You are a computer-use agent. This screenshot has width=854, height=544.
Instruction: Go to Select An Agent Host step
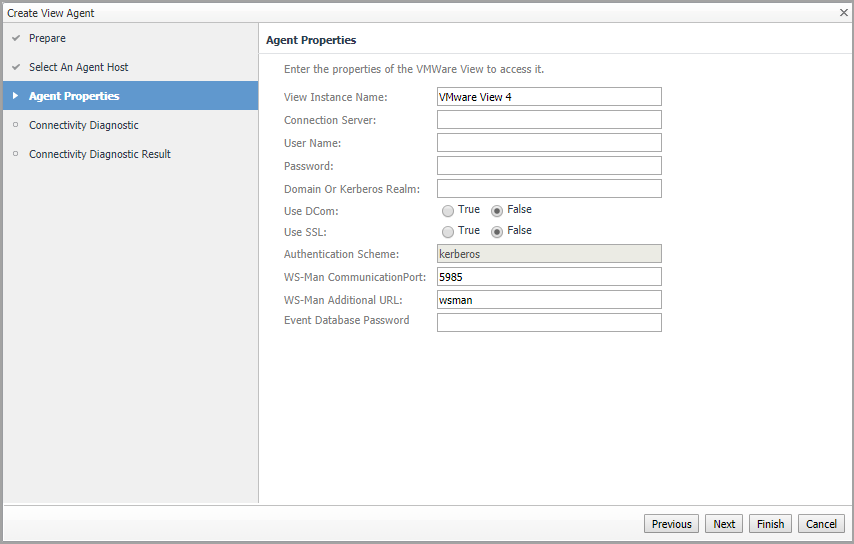78,67
